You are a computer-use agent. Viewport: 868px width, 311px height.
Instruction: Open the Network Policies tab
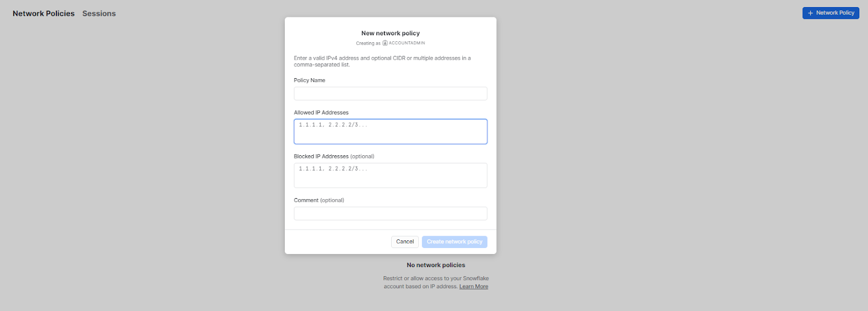coord(43,14)
